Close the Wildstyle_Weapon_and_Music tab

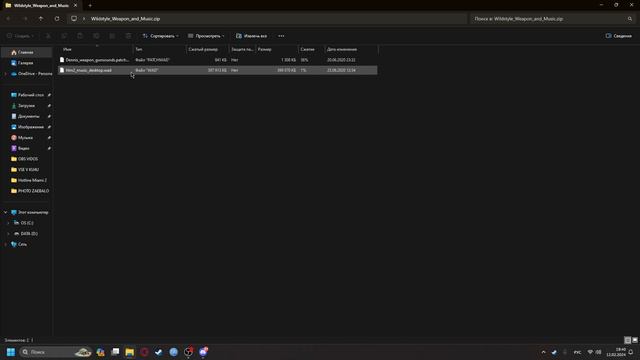(x=75, y=5)
